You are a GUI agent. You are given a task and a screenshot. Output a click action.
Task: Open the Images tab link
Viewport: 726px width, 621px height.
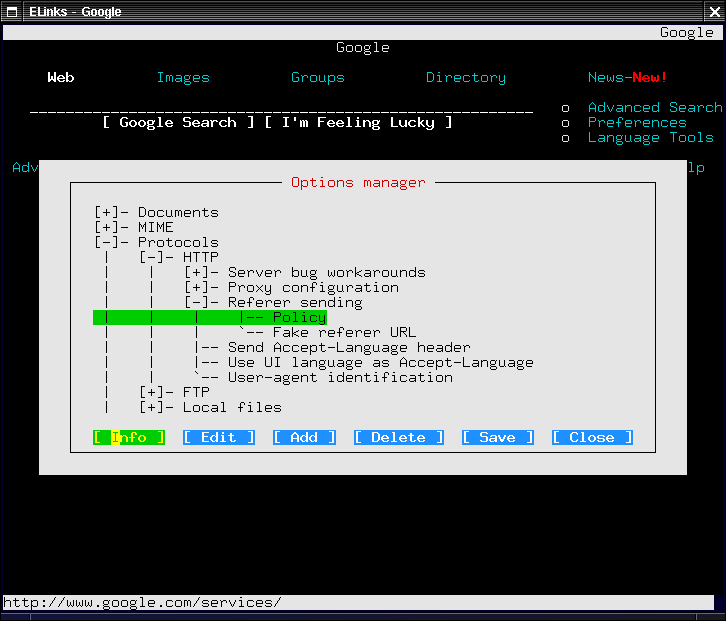[x=183, y=77]
